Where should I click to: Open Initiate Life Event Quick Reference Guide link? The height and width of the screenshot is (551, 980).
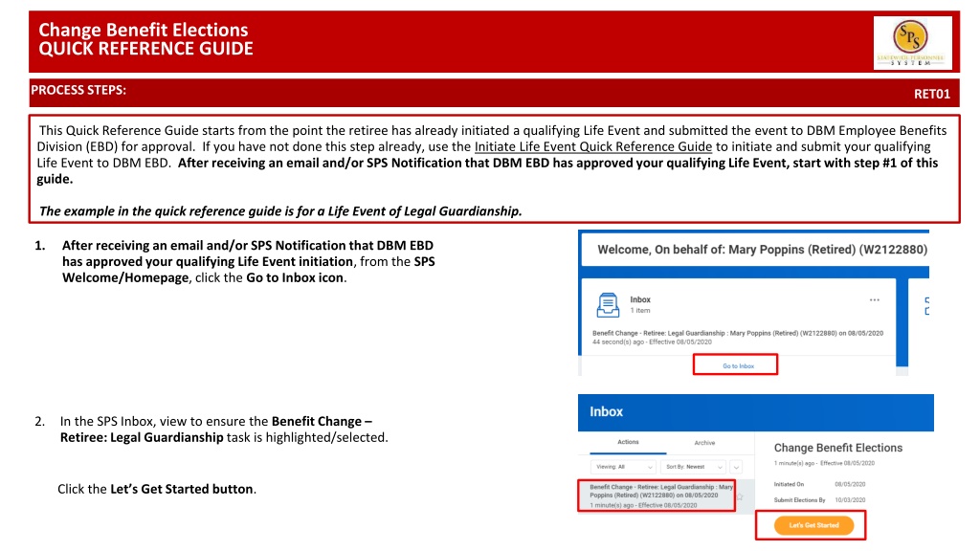593,146
